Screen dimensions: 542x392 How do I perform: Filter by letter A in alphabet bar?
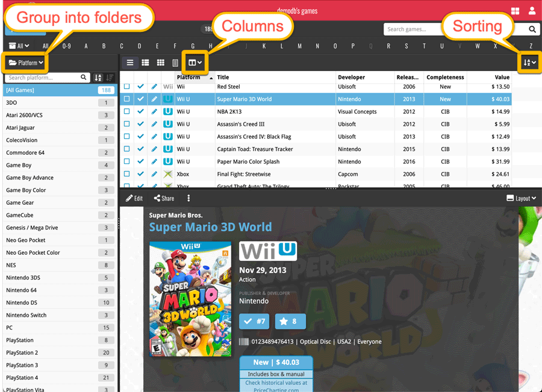(x=86, y=46)
